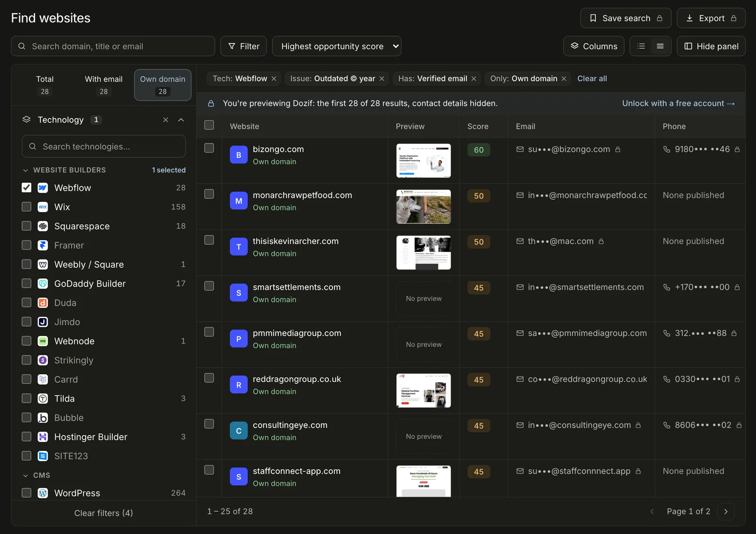Viewport: 756px width, 534px height.
Task: Select the With email tab
Action: click(x=103, y=85)
